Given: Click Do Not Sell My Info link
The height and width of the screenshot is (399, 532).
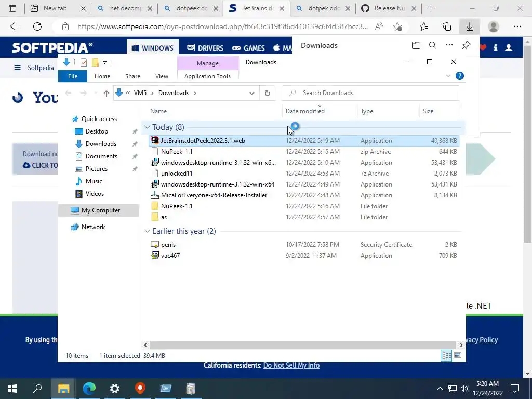Looking at the screenshot, I should pyautogui.click(x=291, y=365).
